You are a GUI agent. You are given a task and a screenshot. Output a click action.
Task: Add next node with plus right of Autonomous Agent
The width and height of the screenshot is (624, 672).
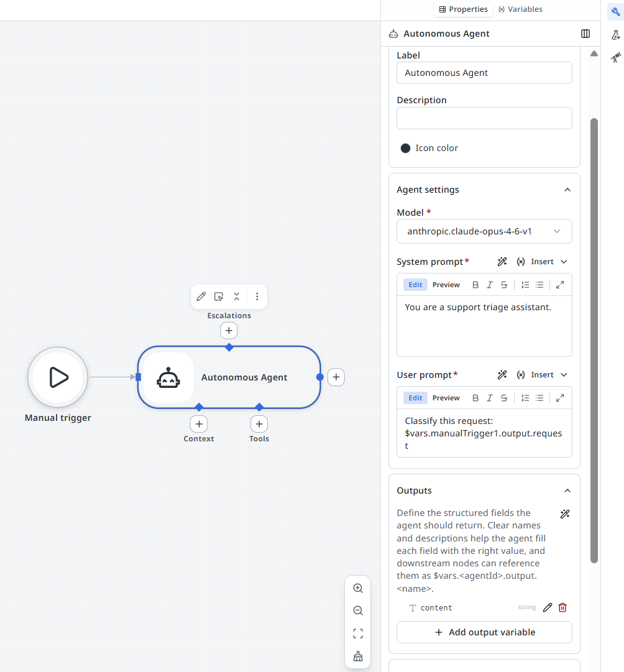(x=336, y=377)
